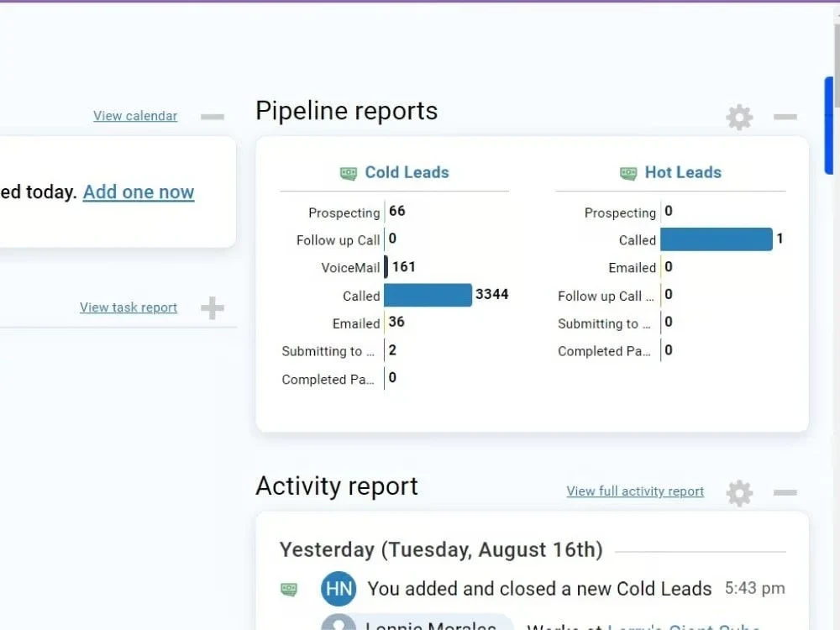840x630 pixels.
Task: Expand the task section next to View task report
Action: coord(213,308)
